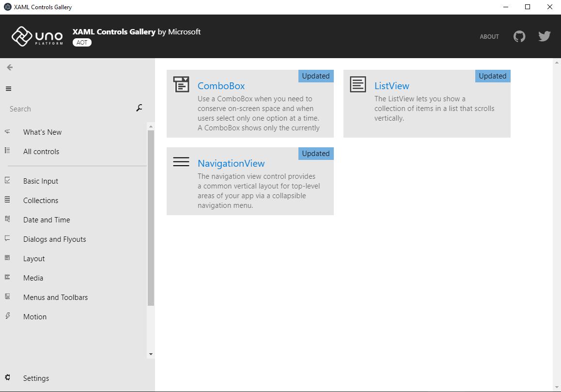Toggle the navigation pane with the hamburger button

8,88
